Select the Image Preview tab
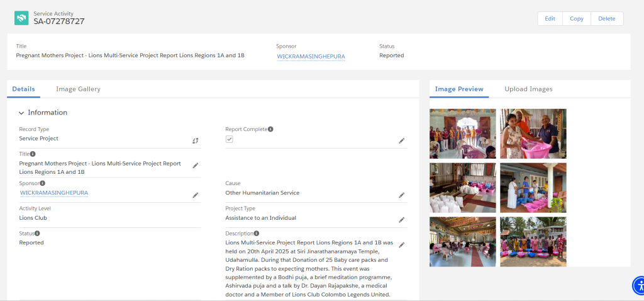This screenshot has height=301, width=644. point(459,89)
